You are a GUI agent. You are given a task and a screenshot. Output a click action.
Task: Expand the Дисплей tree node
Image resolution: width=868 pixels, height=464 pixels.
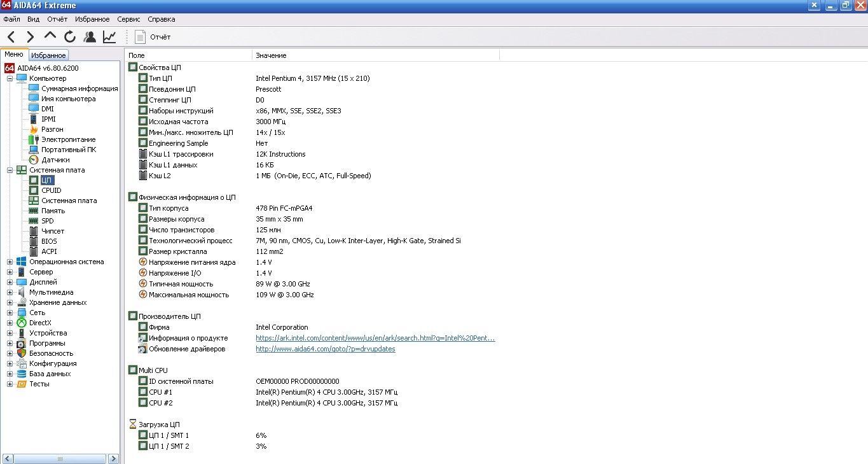coord(10,282)
